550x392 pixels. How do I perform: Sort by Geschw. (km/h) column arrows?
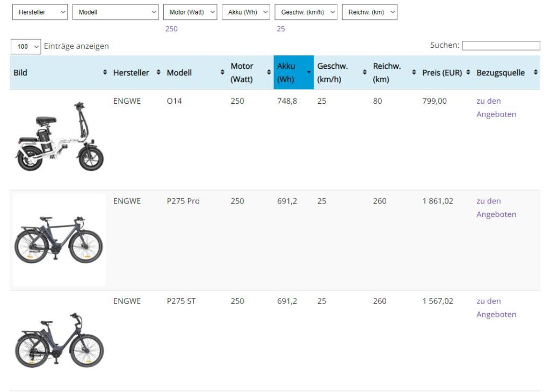(x=365, y=72)
